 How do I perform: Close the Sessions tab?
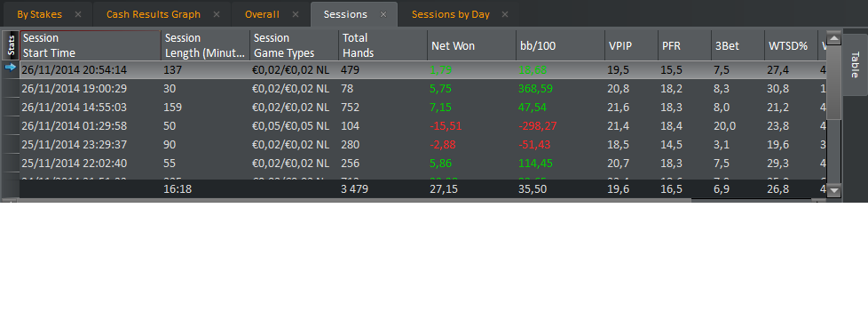[x=383, y=14]
